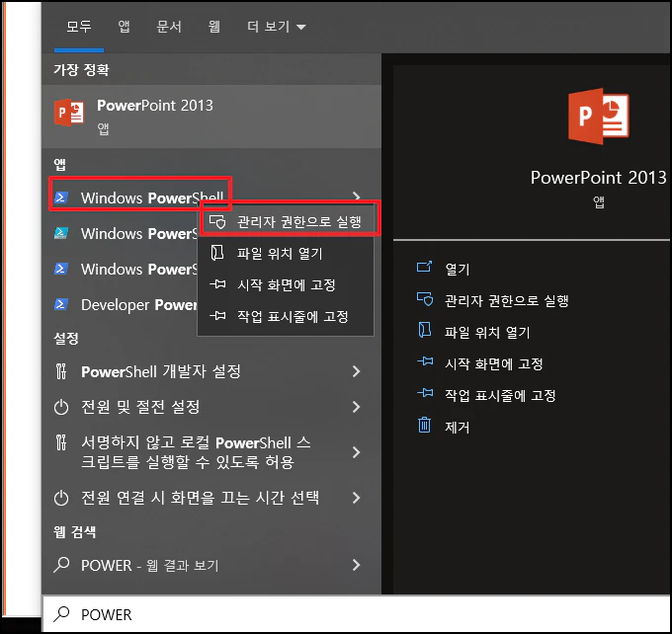The width and height of the screenshot is (672, 634).
Task: Click trash icon beside 제거
Action: click(x=424, y=425)
